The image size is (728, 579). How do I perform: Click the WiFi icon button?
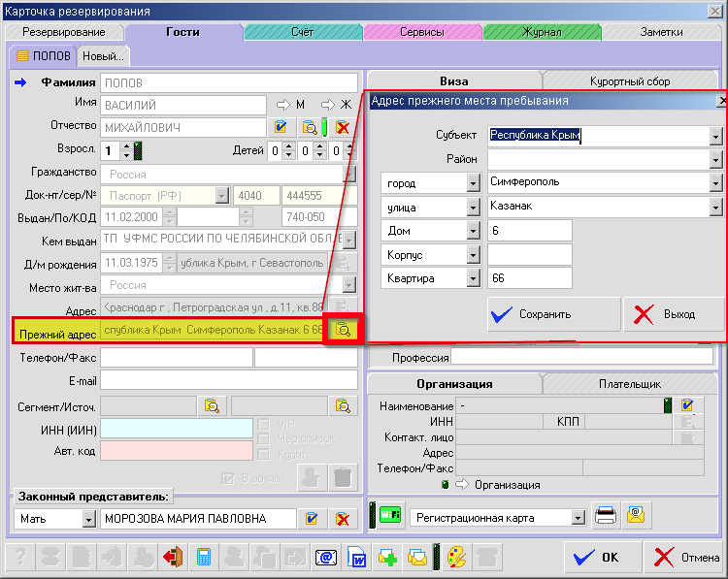click(390, 517)
